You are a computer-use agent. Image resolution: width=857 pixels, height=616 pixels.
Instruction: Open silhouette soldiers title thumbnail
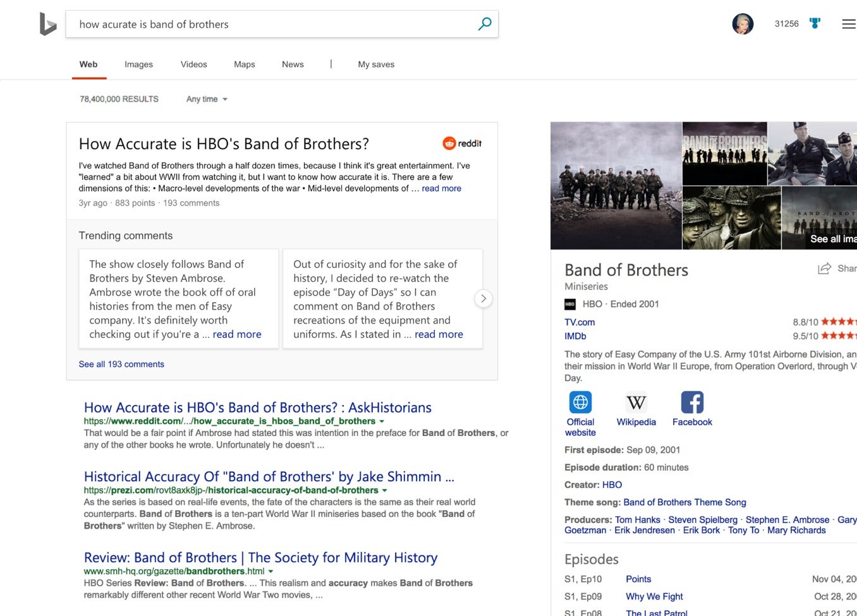(725, 153)
